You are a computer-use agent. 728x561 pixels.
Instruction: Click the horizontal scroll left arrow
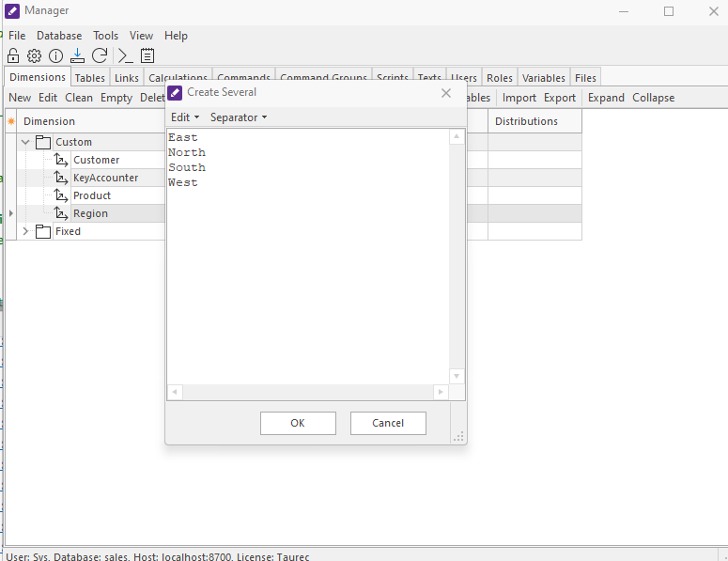[175, 392]
